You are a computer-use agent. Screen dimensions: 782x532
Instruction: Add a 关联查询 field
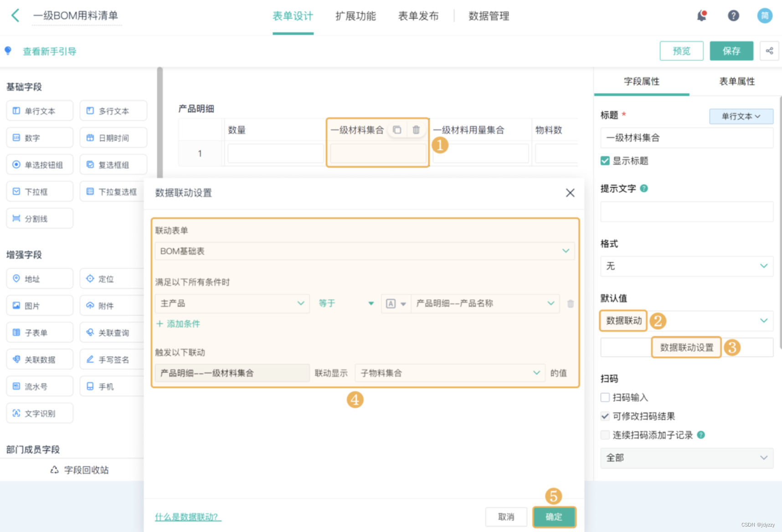[112, 332]
